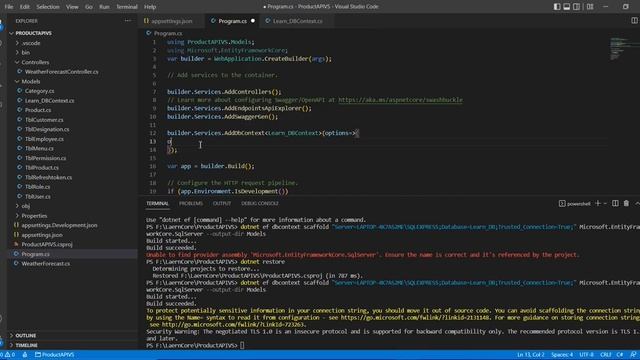Create a new terminal with plus icon
Image resolution: width=640 pixels, height=360 pixels.
pos(598,203)
